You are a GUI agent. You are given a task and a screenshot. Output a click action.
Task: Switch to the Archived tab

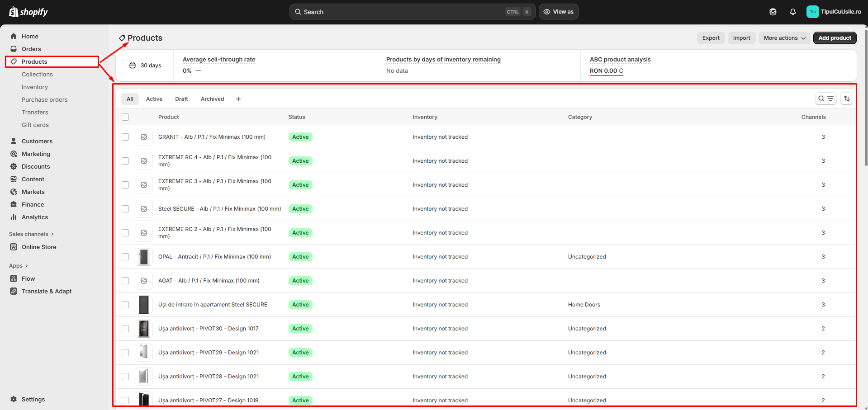212,99
